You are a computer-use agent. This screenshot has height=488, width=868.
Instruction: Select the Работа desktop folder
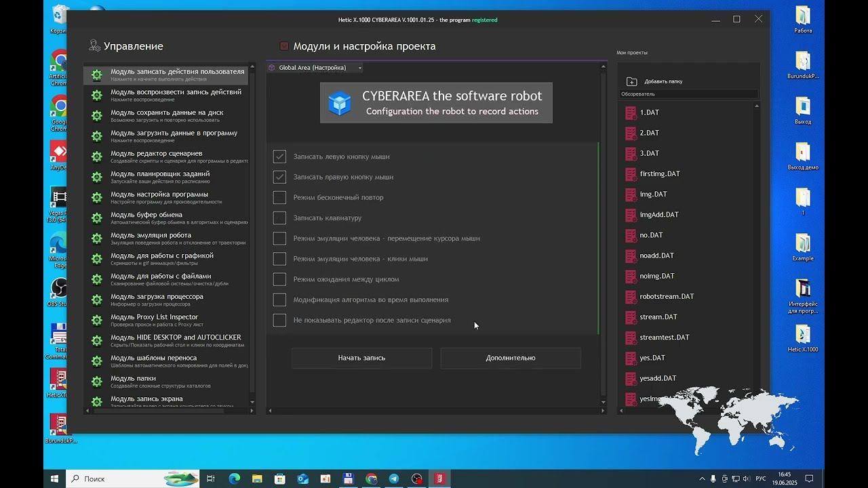(x=803, y=20)
